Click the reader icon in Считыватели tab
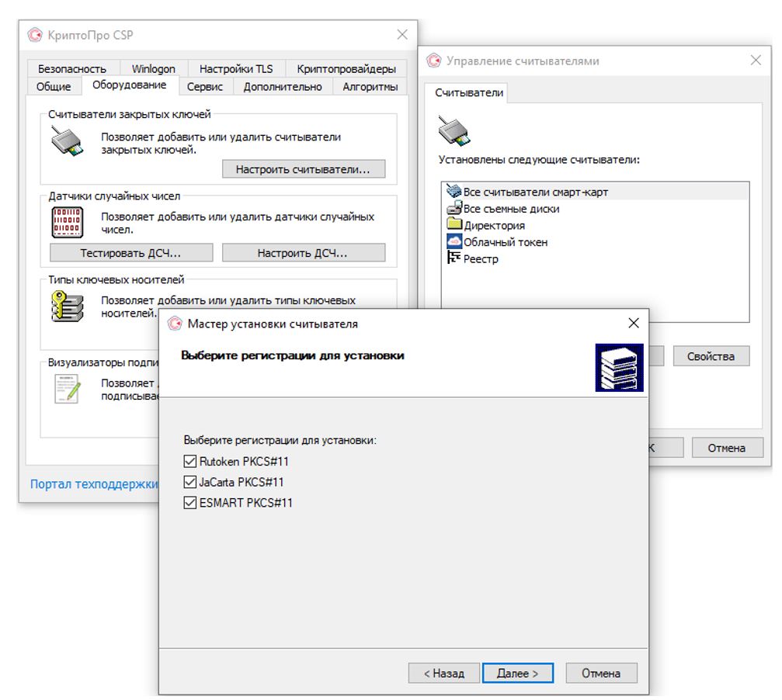Screen dimensions: 782x700 (x=454, y=130)
